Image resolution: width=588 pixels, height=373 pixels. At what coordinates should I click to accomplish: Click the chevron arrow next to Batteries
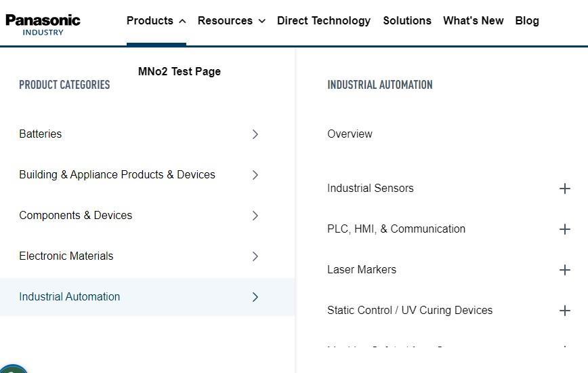click(x=255, y=134)
